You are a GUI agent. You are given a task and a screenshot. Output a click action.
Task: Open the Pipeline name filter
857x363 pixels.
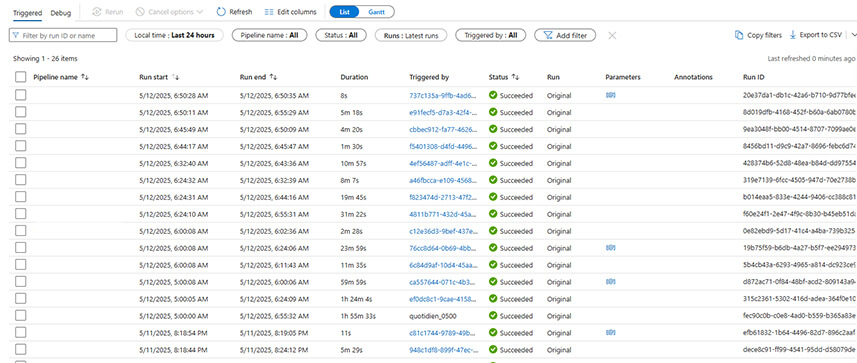tap(269, 35)
